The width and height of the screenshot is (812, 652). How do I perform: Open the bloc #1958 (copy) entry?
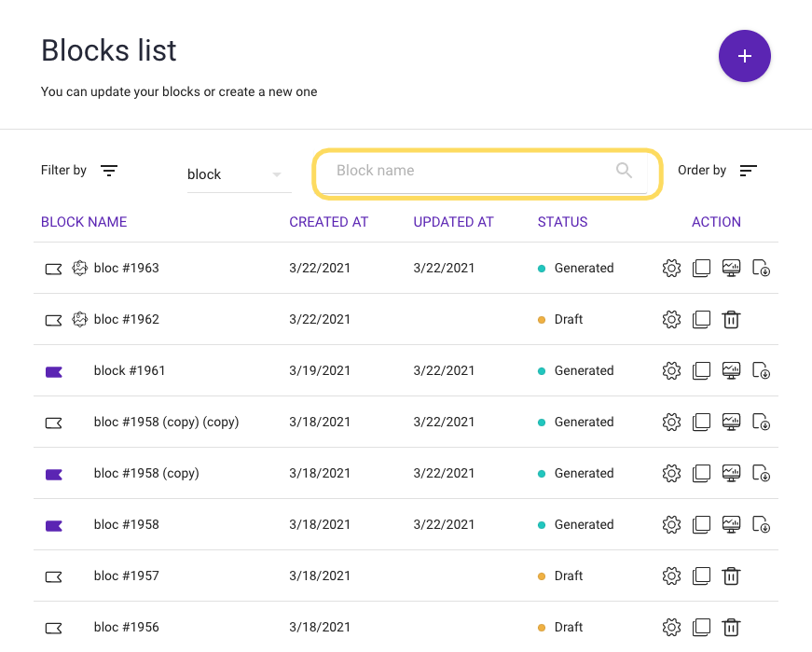[x=146, y=474]
